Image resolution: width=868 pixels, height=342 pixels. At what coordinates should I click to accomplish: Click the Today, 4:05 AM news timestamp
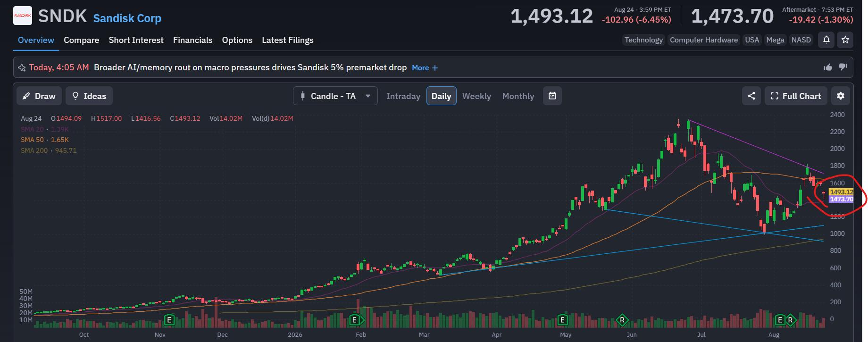click(x=59, y=67)
